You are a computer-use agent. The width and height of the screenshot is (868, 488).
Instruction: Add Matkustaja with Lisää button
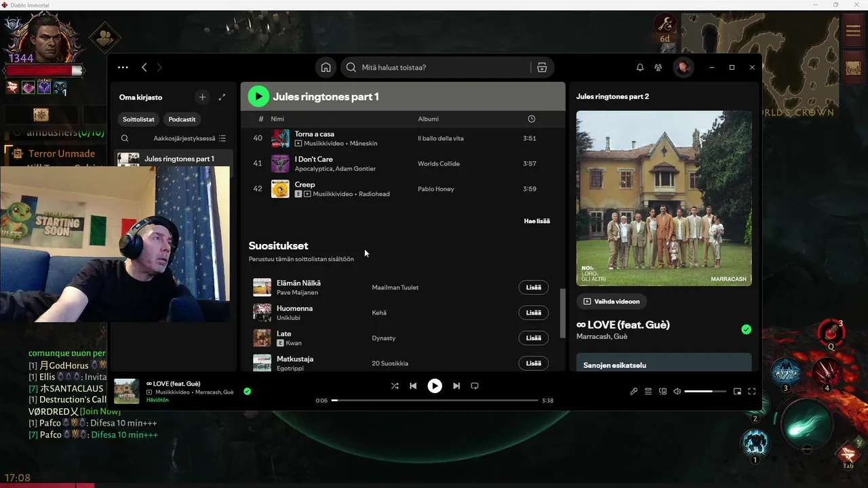534,363
